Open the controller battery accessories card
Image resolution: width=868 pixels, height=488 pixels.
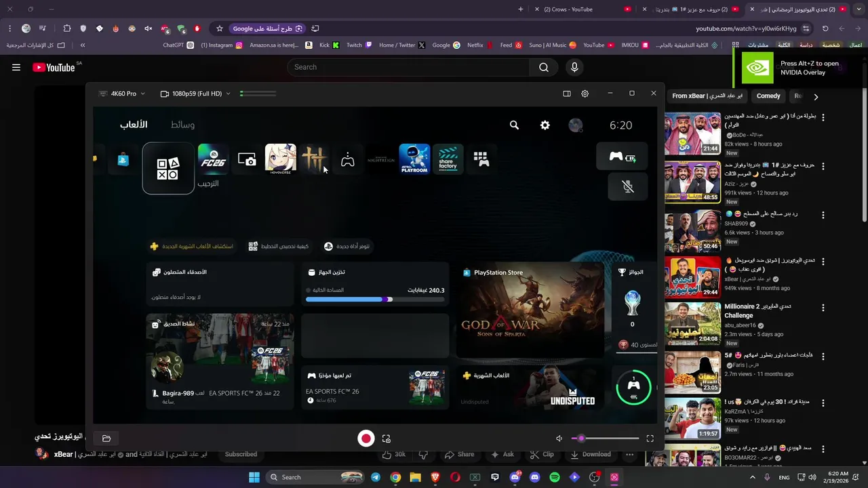[622, 157]
